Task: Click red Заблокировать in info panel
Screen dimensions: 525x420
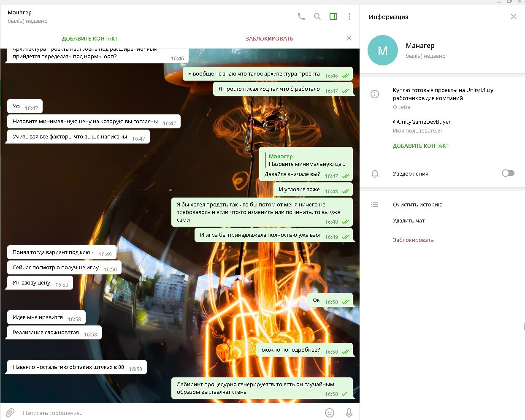Action: point(413,240)
